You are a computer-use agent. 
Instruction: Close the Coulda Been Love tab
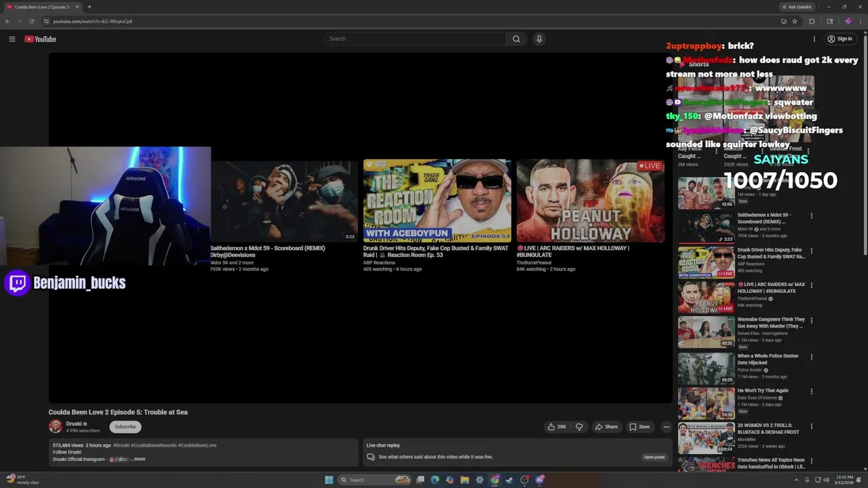(x=77, y=7)
